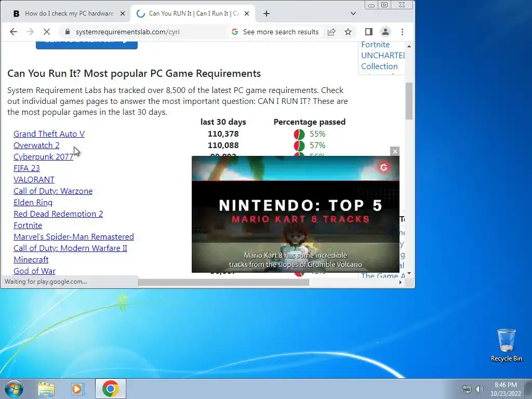532x399 pixels.
Task: Click the padlock site info icon
Action: click(67, 32)
